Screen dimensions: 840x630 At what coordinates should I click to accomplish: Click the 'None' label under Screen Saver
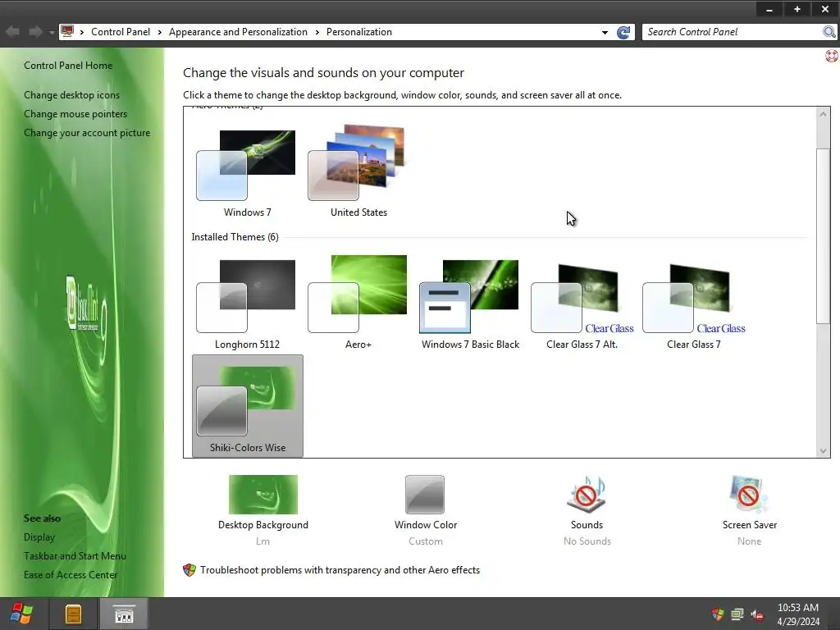click(x=749, y=541)
